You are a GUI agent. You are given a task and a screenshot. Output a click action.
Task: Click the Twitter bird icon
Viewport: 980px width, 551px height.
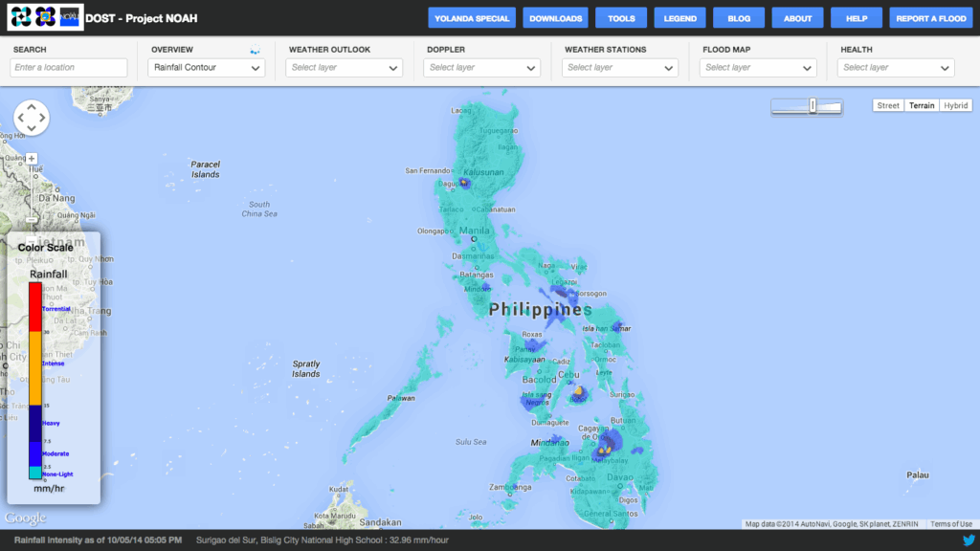click(969, 540)
